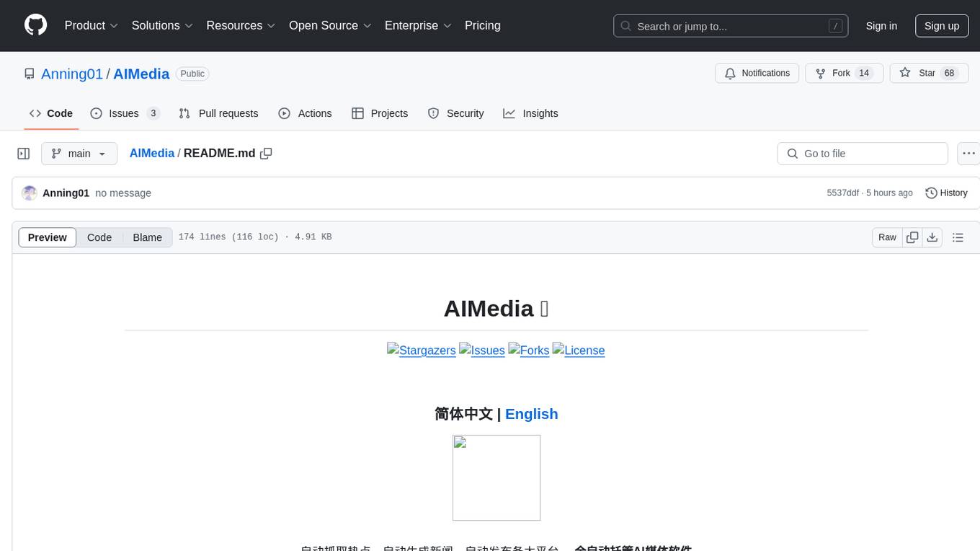Open the 'no message' commit link
The height and width of the screenshot is (551, 980).
[x=123, y=193]
